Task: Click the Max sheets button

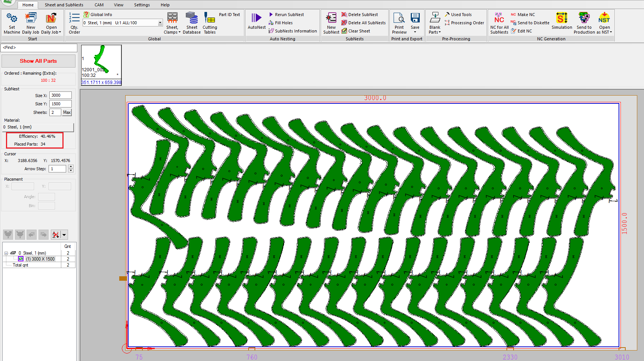Action: [x=67, y=112]
